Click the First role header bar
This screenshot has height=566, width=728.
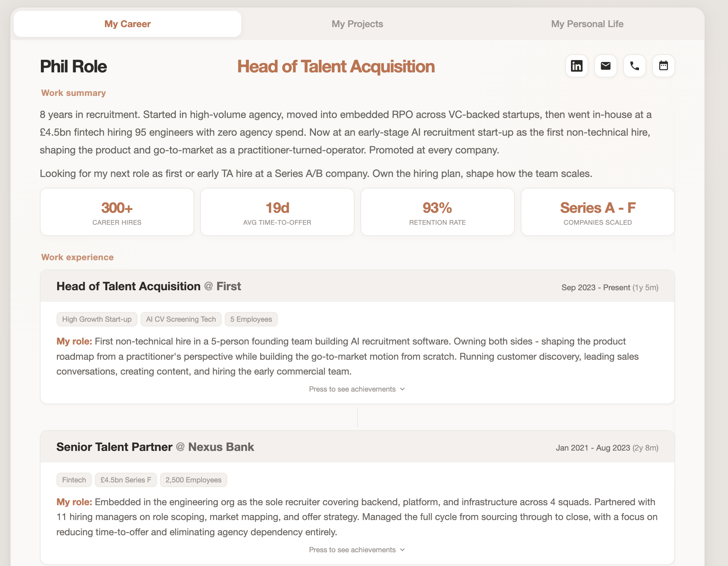(357, 286)
